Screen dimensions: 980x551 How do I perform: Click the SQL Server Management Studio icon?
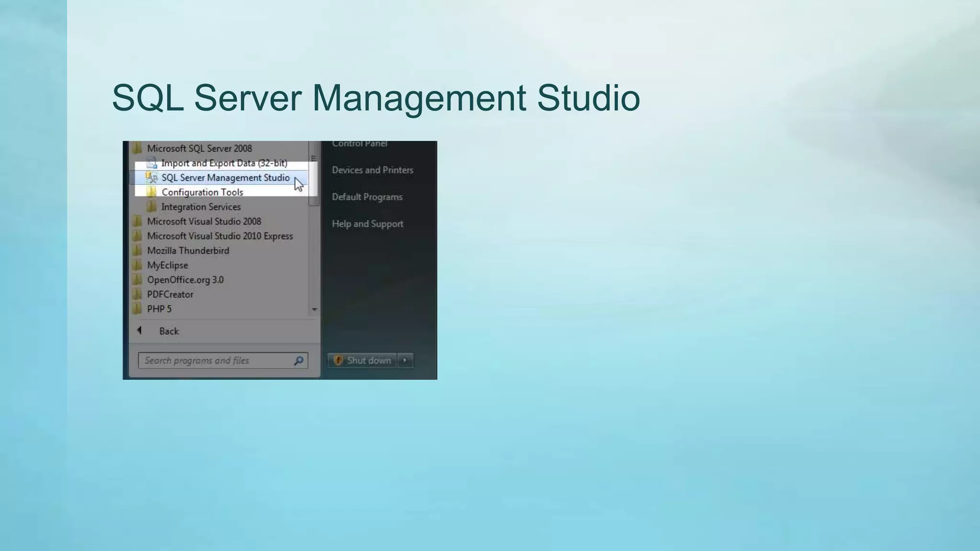pos(152,178)
